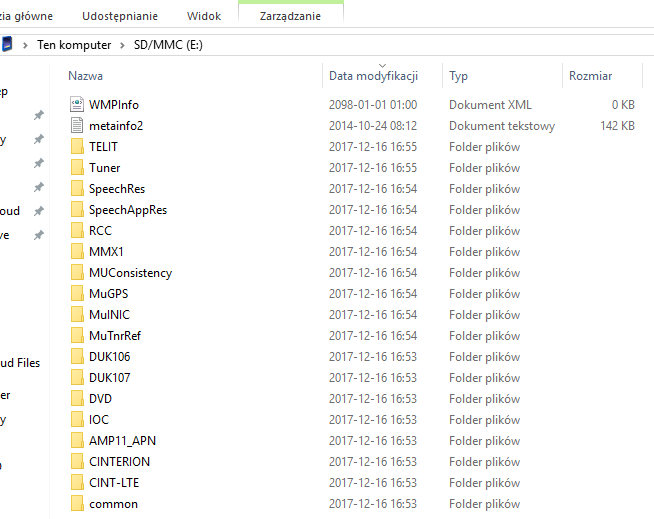This screenshot has width=654, height=519.
Task: Click the Typ column header
Action: tap(459, 76)
